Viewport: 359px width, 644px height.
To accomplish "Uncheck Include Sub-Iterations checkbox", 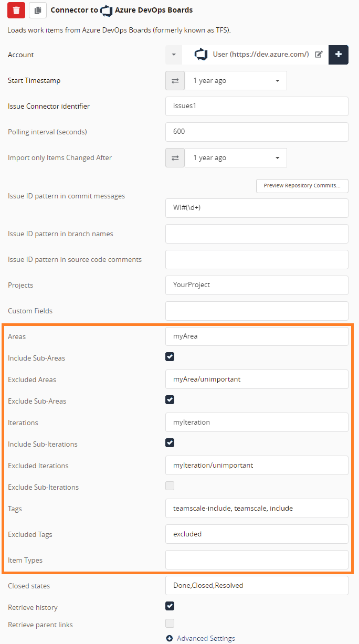I will tap(170, 443).
